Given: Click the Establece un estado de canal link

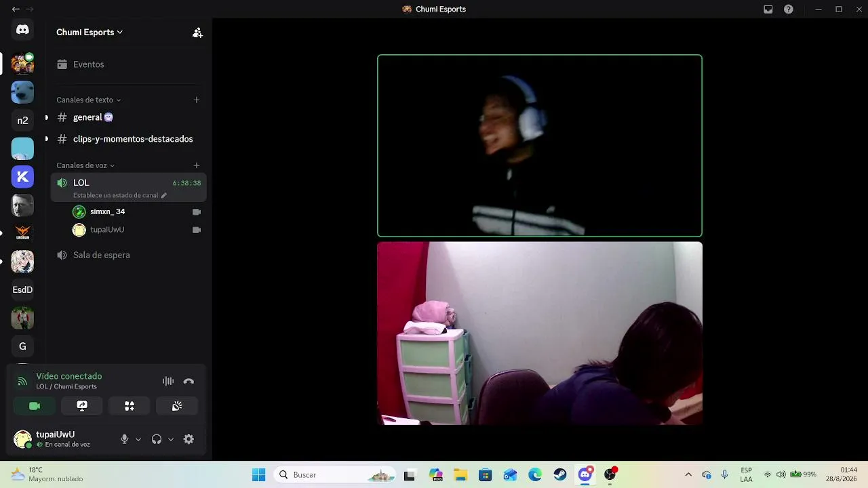Looking at the screenshot, I should [115, 195].
